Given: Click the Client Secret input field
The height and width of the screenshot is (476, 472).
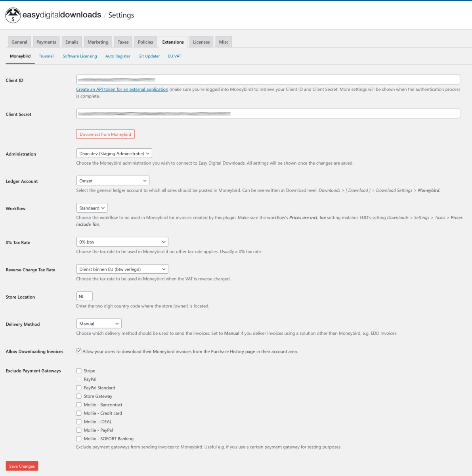Looking at the screenshot, I should (268, 113).
